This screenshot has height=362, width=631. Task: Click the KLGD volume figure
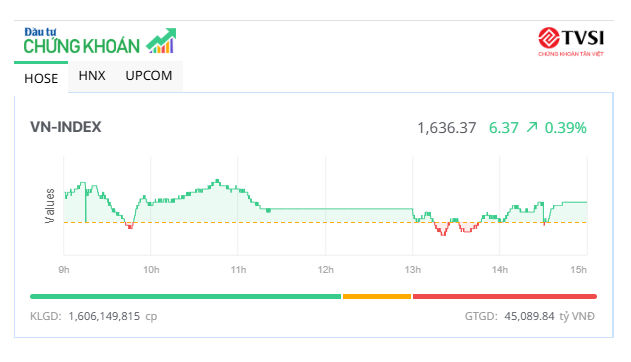coord(104,316)
